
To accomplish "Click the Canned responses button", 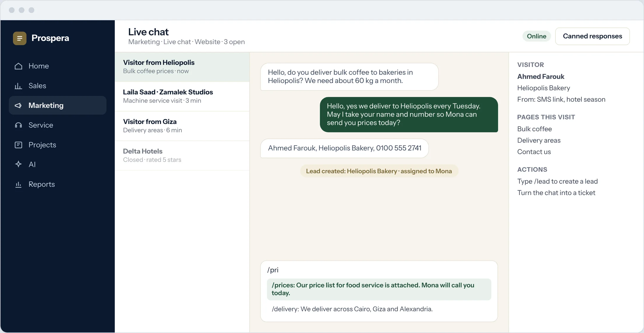I will [592, 36].
